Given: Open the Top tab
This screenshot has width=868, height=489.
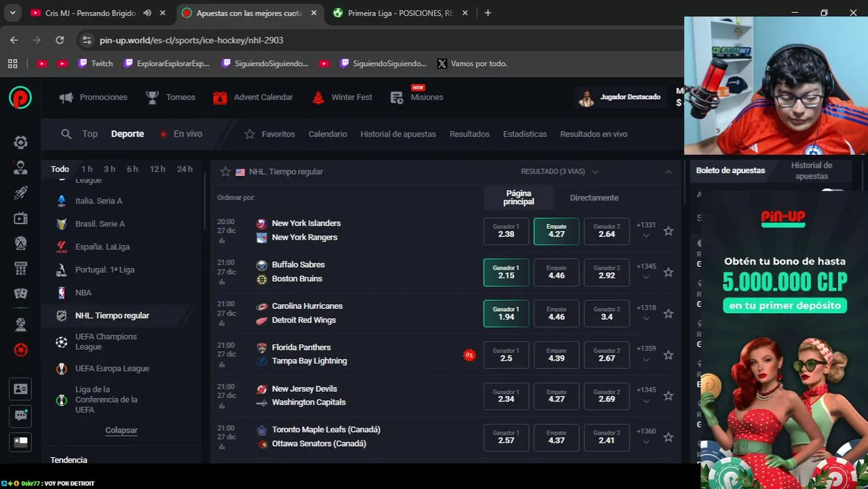Looking at the screenshot, I should tap(90, 134).
